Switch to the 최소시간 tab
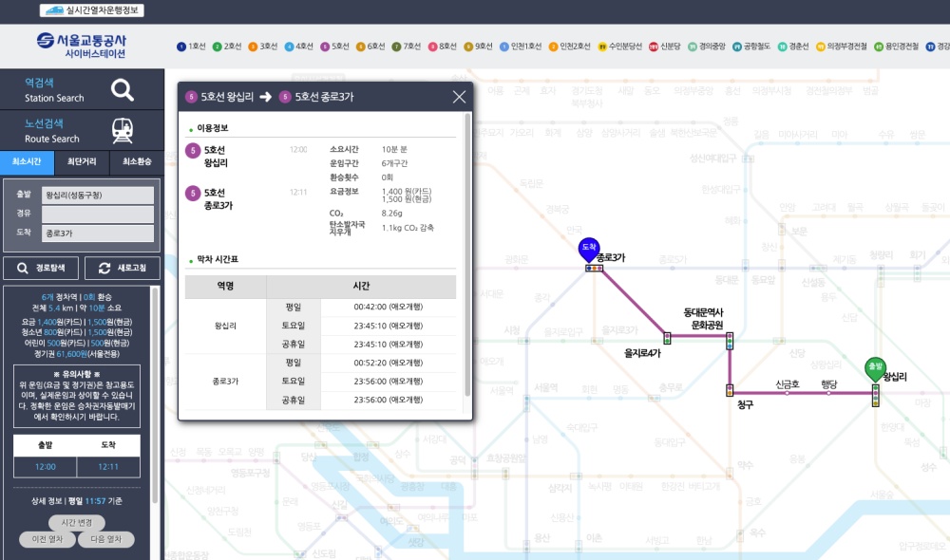950x560 pixels. click(27, 162)
